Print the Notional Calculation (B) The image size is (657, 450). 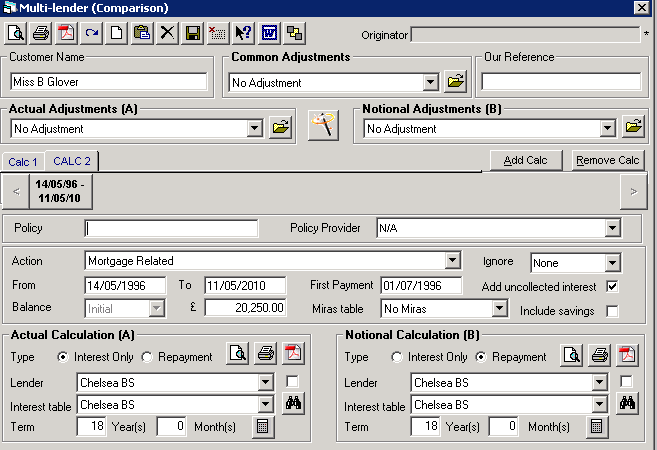[600, 355]
